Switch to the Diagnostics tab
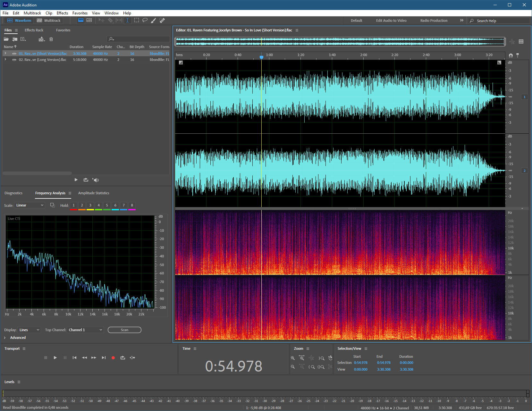 coord(13,193)
